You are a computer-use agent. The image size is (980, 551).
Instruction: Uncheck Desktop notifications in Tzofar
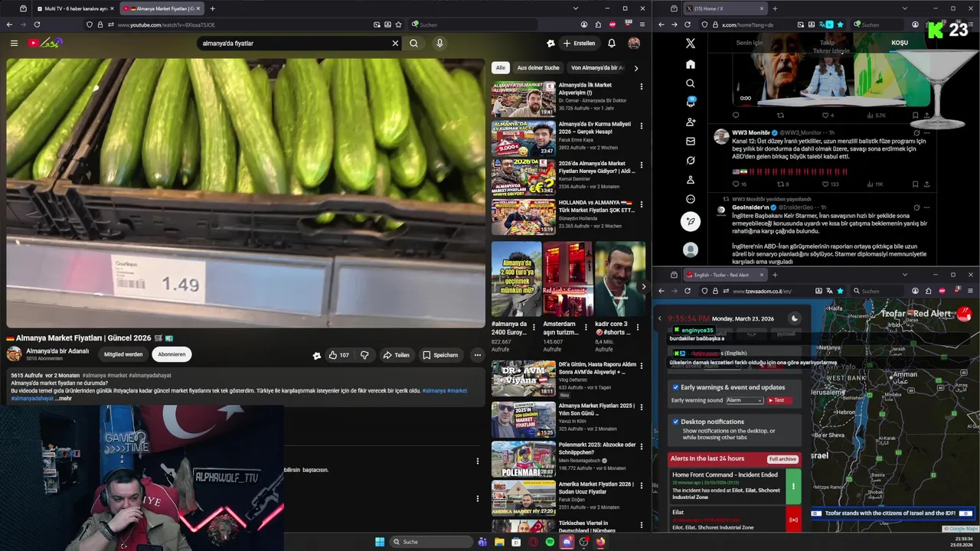click(675, 422)
